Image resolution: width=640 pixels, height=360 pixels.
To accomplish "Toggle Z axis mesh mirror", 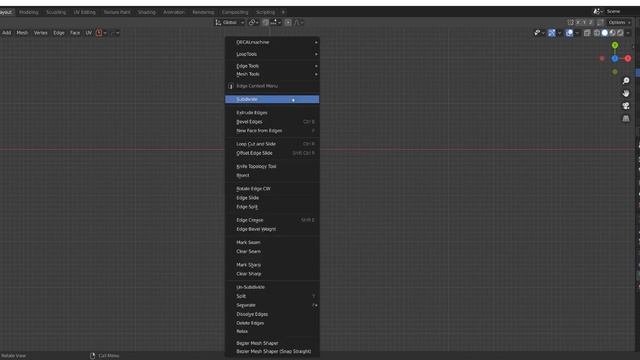I will [591, 22].
